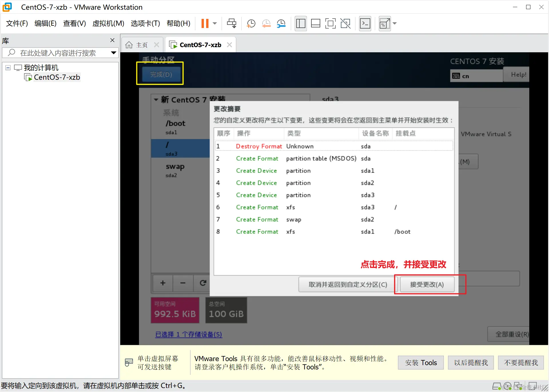Click the 总空间 100 GiB indicator
549x392 pixels.
226,310
